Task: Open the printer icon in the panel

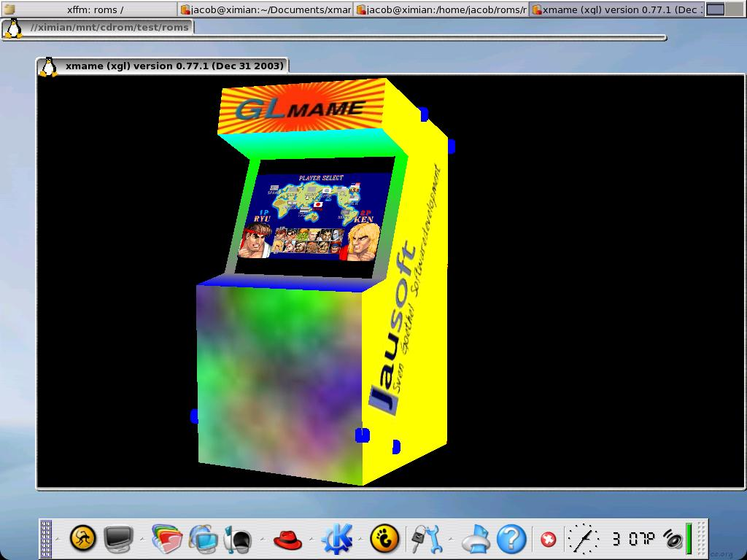Action: pyautogui.click(x=476, y=539)
